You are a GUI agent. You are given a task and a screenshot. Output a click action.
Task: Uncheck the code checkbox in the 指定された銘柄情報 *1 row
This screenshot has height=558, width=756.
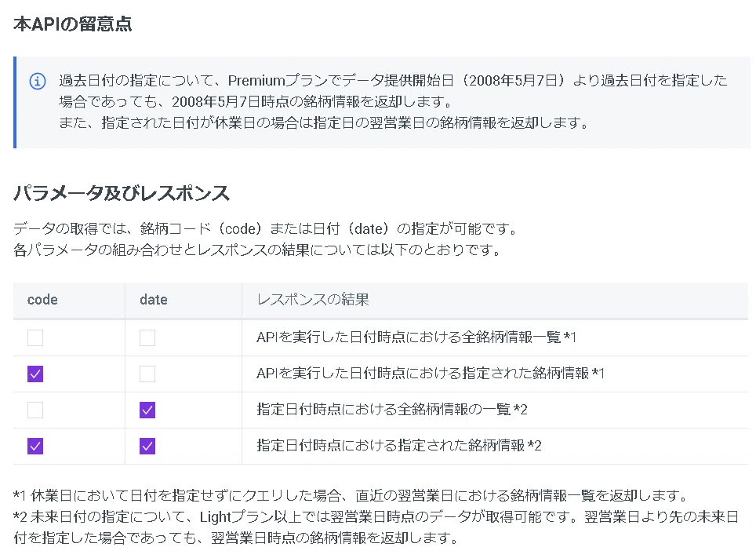click(x=35, y=374)
